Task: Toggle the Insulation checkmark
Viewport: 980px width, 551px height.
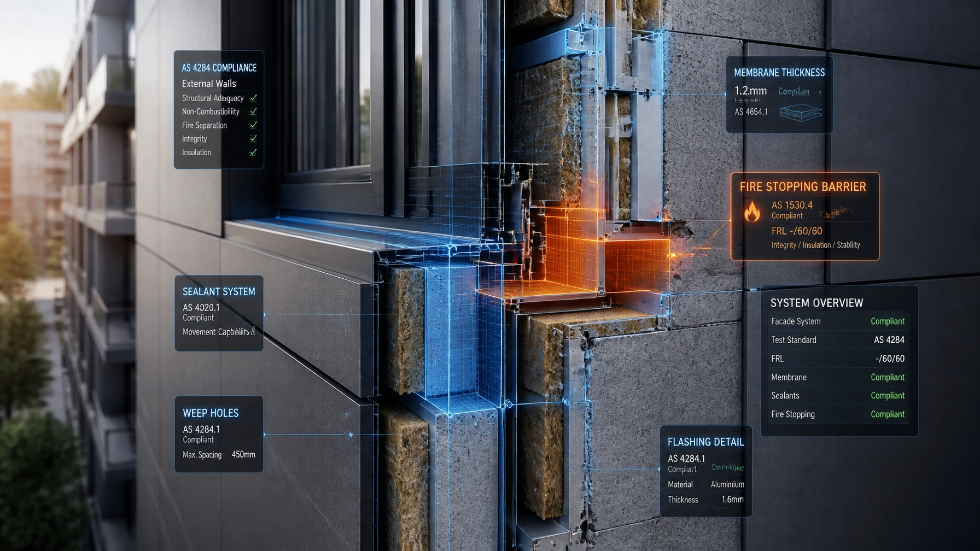Action: tap(253, 153)
